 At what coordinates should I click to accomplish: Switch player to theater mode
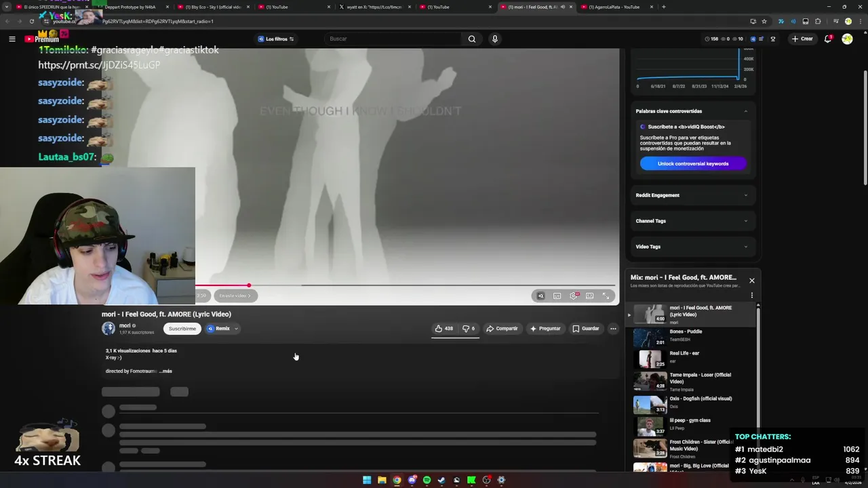[x=590, y=296]
